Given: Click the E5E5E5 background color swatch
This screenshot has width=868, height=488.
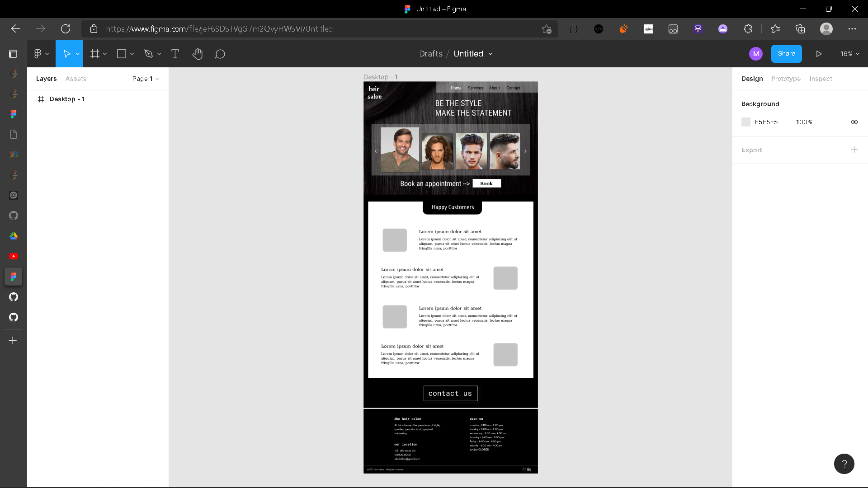Looking at the screenshot, I should coord(745,122).
